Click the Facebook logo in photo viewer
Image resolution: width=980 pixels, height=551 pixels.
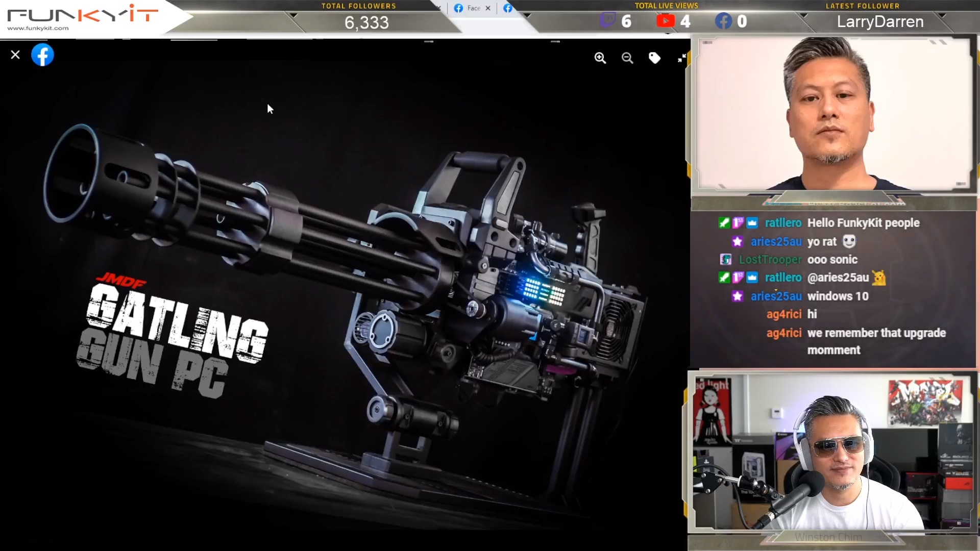click(x=42, y=55)
